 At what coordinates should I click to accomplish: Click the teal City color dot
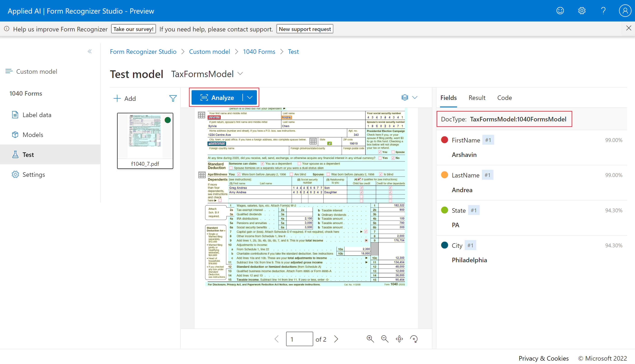(x=445, y=245)
